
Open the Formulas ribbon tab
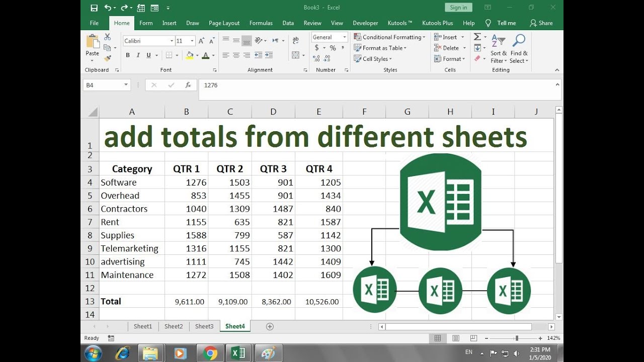click(261, 23)
